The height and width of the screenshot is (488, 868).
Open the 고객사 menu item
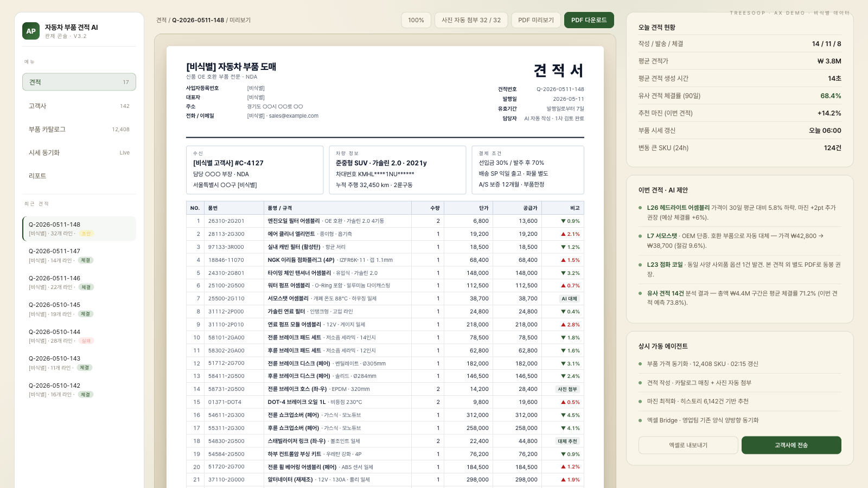79,106
